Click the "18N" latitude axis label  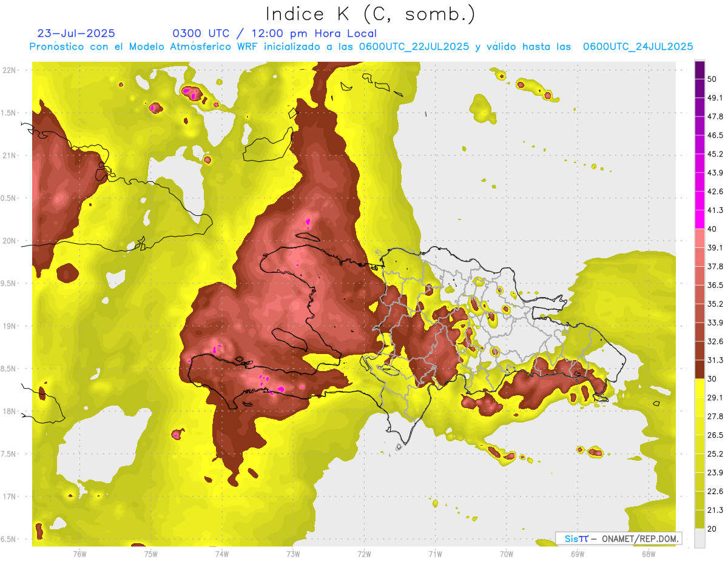(x=10, y=412)
